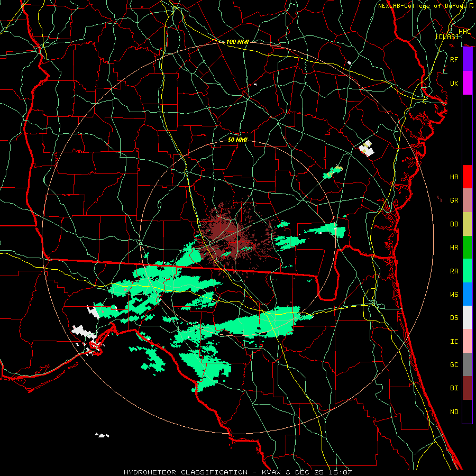Click the [CLAS] units label

coord(447,36)
